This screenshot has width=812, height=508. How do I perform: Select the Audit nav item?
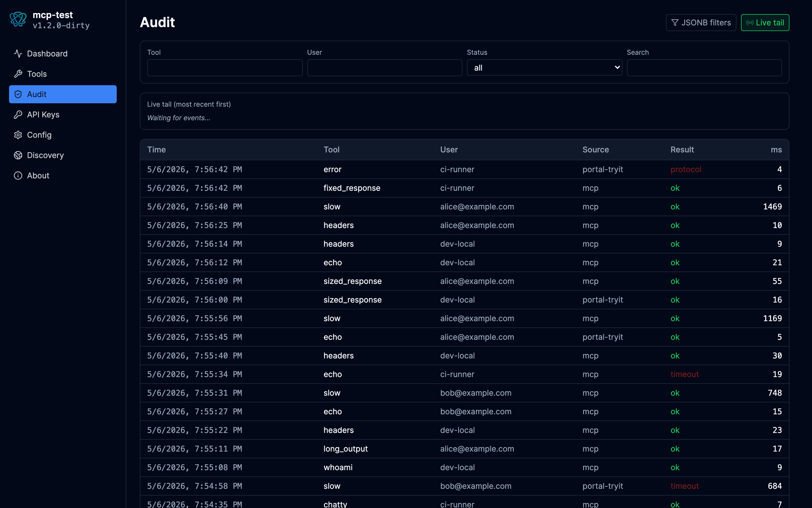[63, 95]
